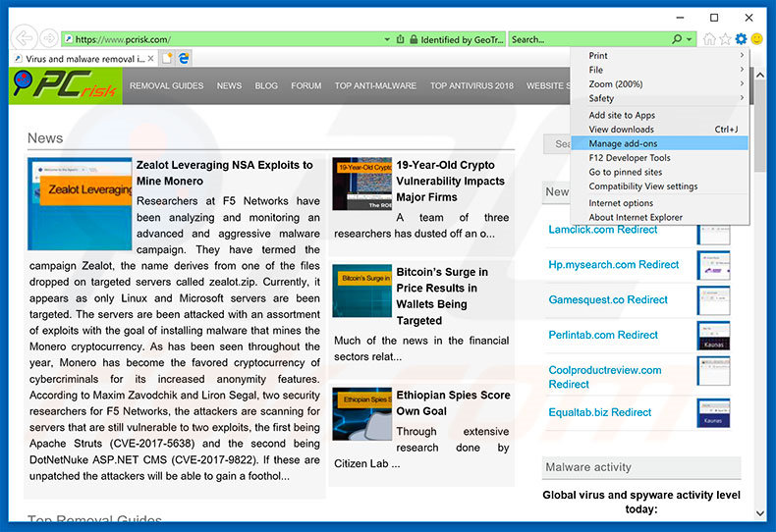776x532 pixels.
Task: Expand the Zoom (200%) submenu
Action: click(659, 84)
